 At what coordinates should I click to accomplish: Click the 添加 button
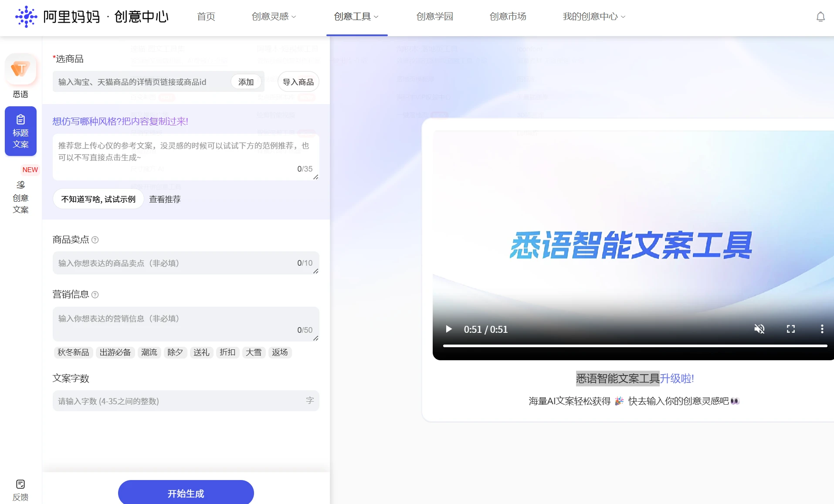[246, 82]
